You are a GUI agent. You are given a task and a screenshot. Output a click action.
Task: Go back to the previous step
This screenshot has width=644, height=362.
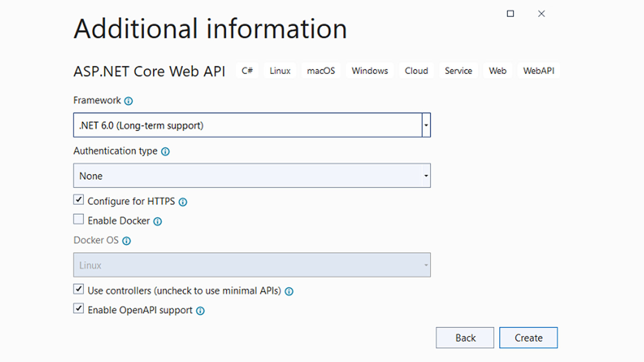(465, 338)
